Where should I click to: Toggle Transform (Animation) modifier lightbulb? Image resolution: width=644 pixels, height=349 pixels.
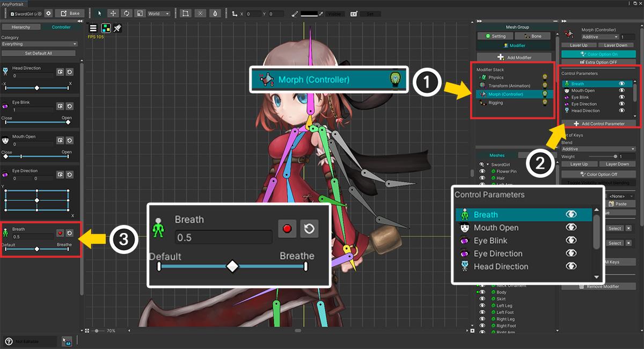(545, 86)
